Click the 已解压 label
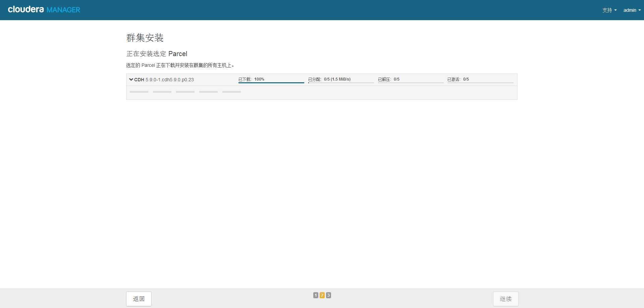This screenshot has width=644, height=308. click(384, 79)
